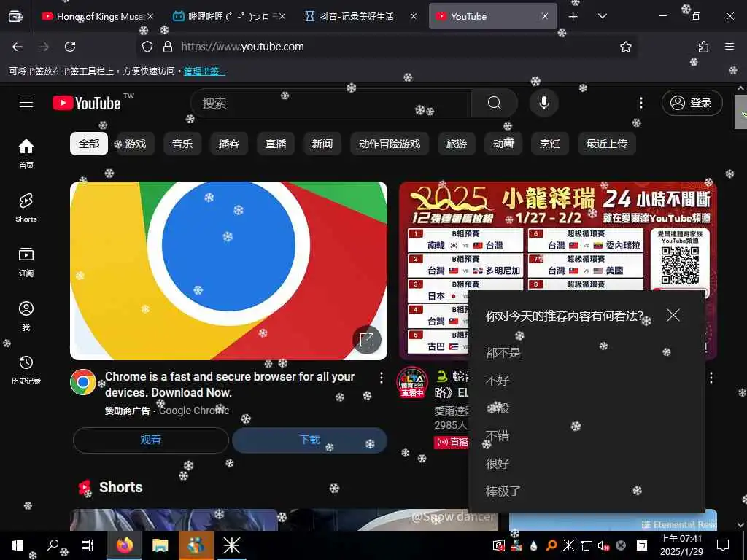747x560 pixels.
Task: Click the search magnifier button
Action: click(x=495, y=103)
